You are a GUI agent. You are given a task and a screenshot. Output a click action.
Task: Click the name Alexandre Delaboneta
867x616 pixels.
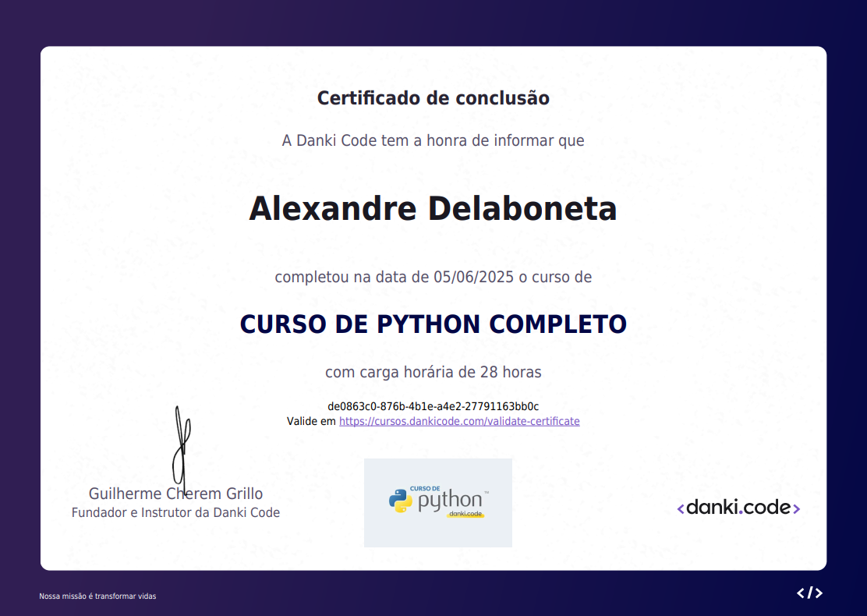tap(433, 209)
